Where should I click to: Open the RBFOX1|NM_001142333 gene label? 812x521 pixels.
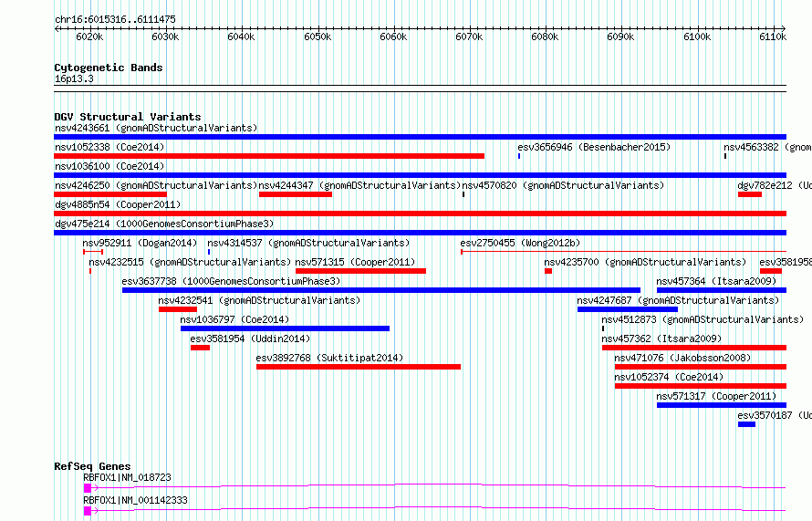tap(135, 500)
